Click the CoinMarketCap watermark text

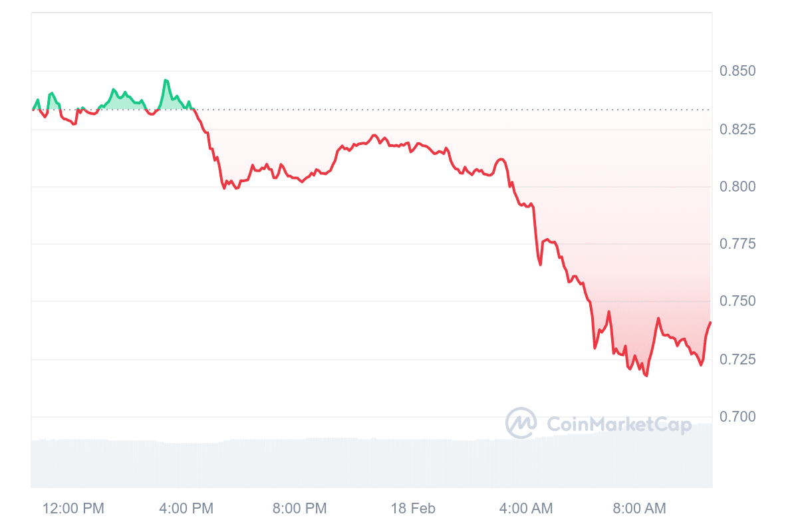tap(619, 424)
